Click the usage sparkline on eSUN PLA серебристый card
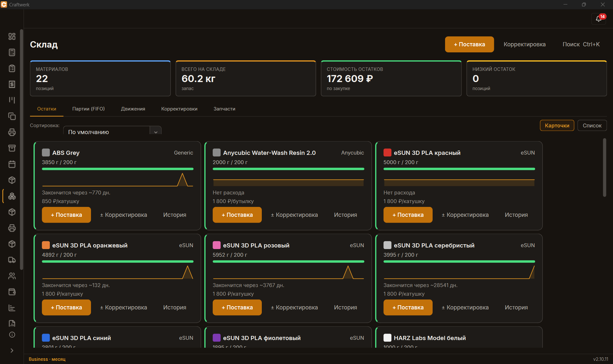The width and height of the screenshot is (613, 364). [x=459, y=272]
